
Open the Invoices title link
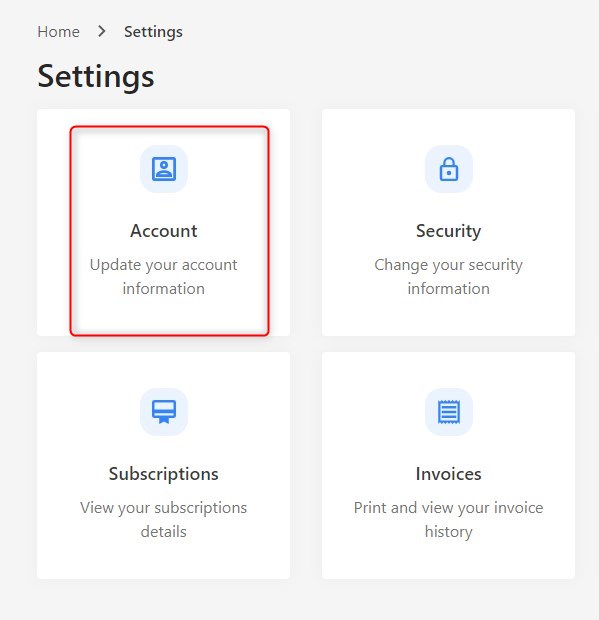click(x=449, y=474)
